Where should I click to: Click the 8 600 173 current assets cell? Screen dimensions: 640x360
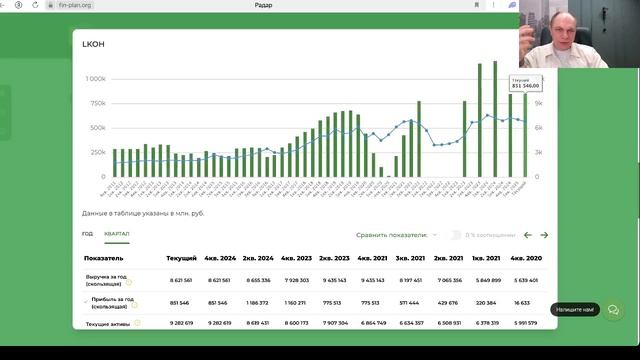click(x=297, y=323)
